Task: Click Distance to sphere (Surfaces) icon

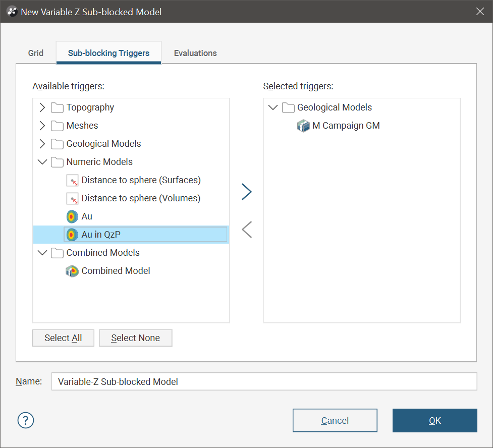Action: 73,180
